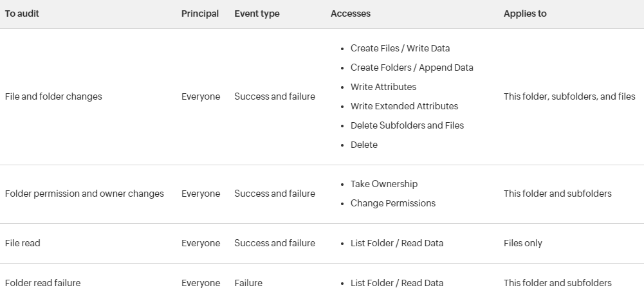Click the "Accesses" column header
This screenshot has width=644, height=299.
pos(351,14)
